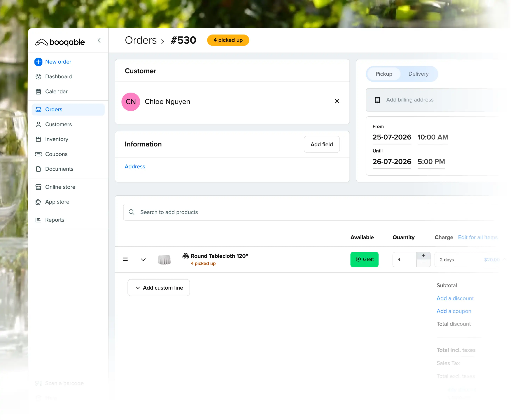Click the Reports chart icon

click(x=38, y=220)
